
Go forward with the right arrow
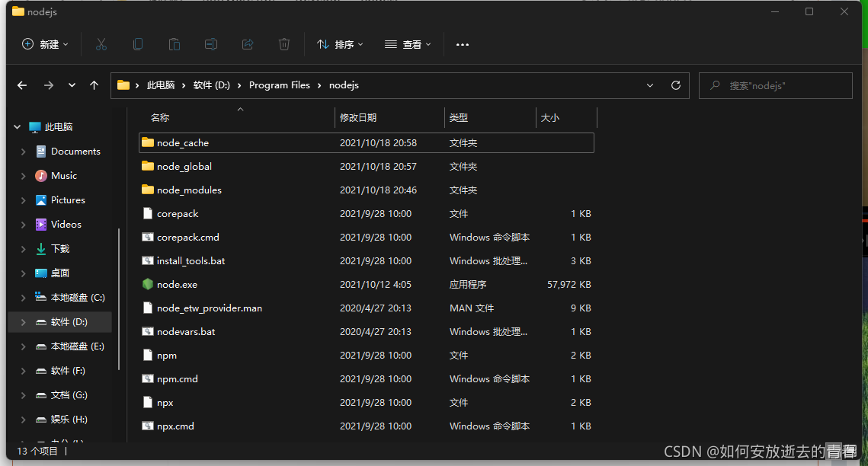pos(49,85)
